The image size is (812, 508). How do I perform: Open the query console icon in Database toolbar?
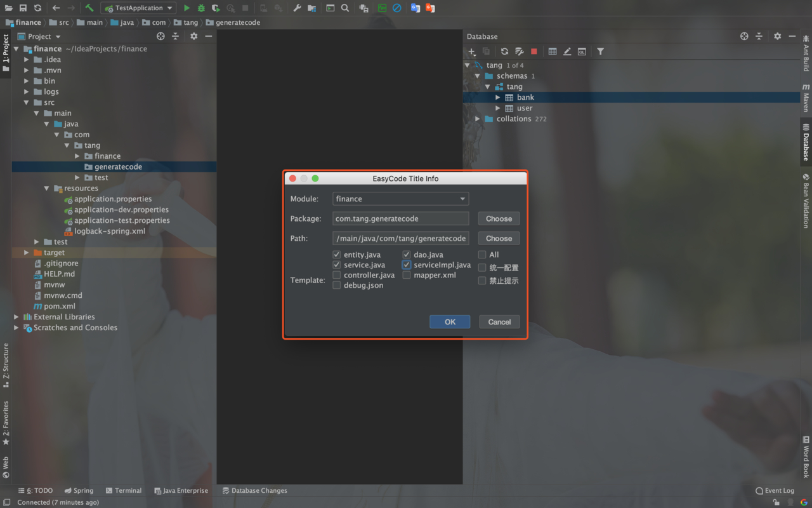(x=582, y=51)
